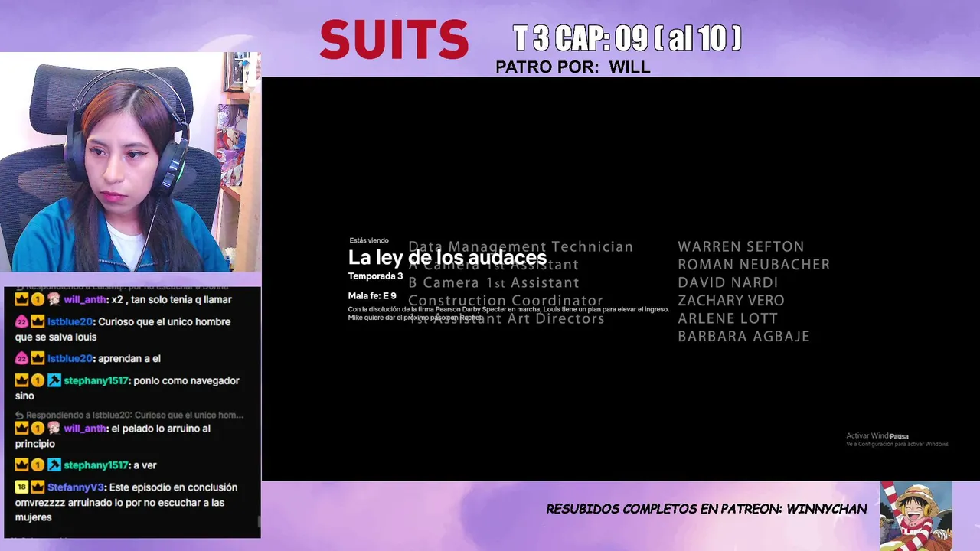The width and height of the screenshot is (980, 551).
Task: Click the crown badge next to StefannyV3
Action: point(38,487)
